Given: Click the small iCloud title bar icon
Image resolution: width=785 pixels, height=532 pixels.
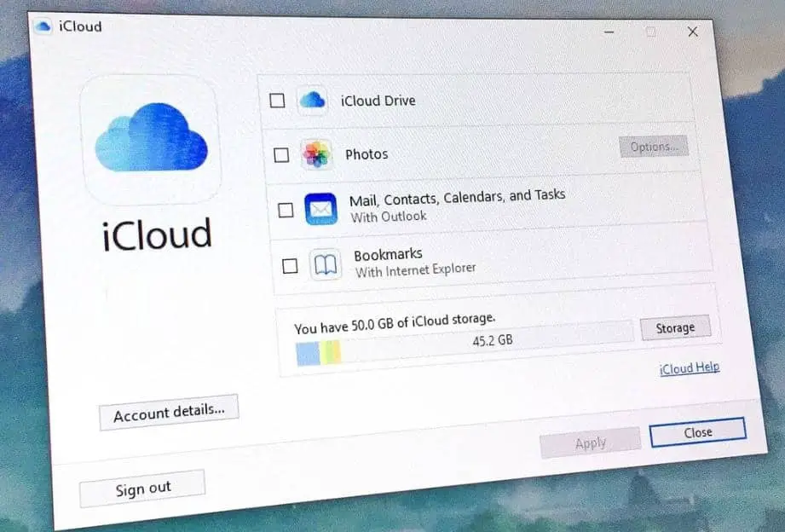Looking at the screenshot, I should [x=43, y=26].
